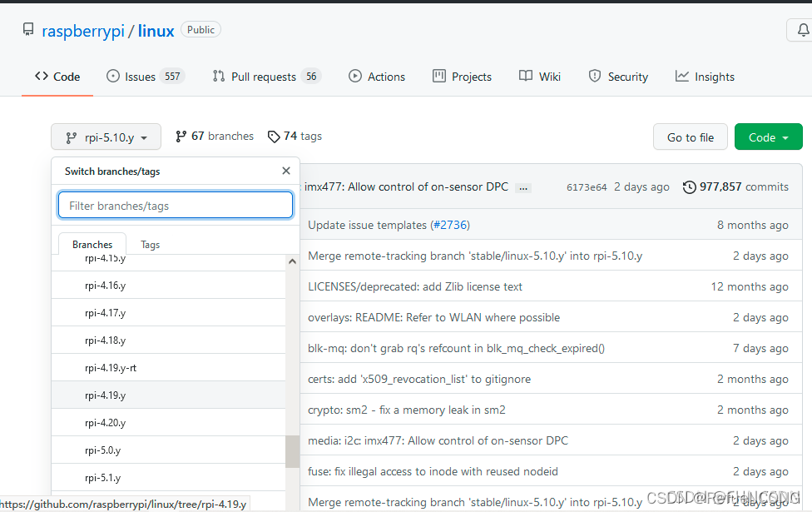Switch to the Tags tab in popup
This screenshot has height=512, width=812.
(x=151, y=244)
